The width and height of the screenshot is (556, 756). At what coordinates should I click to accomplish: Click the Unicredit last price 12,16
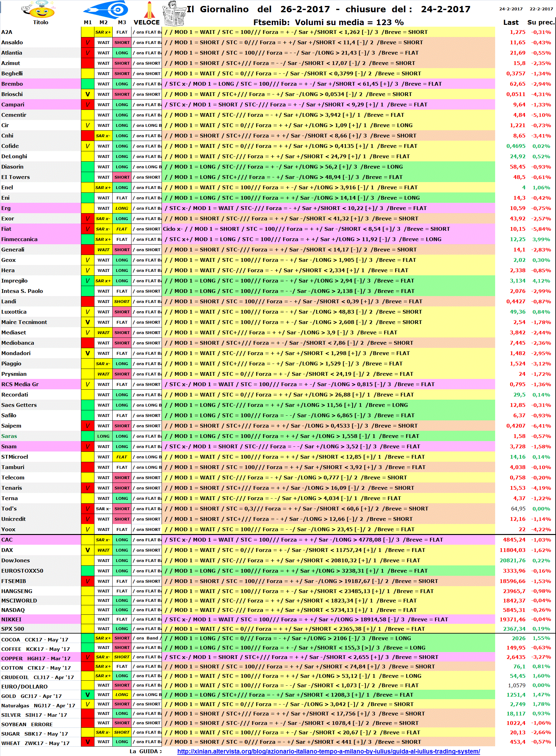tap(517, 519)
